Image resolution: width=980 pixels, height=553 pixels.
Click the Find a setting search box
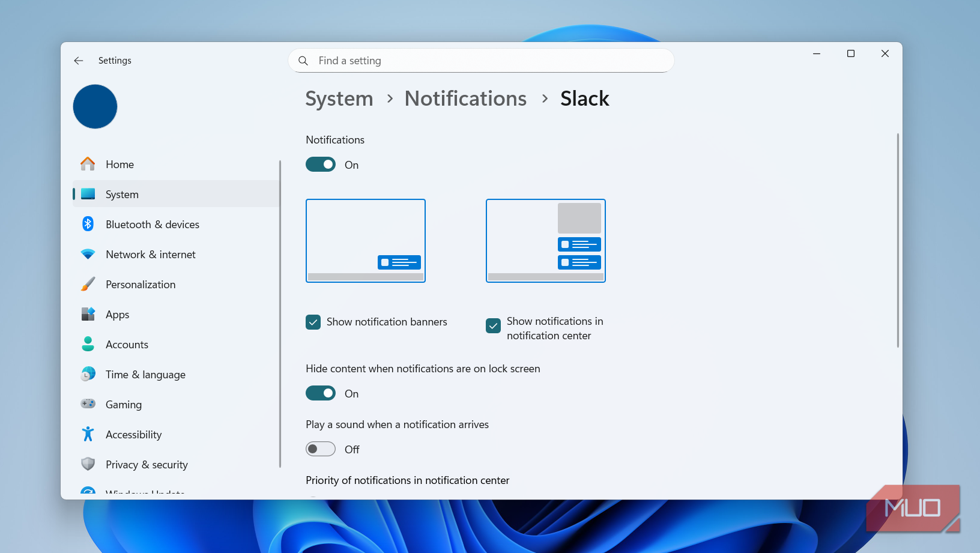pos(481,61)
